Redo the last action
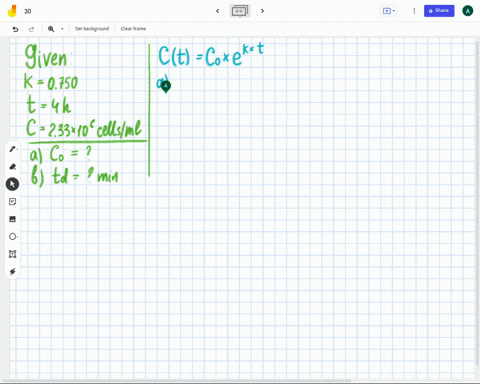 tap(31, 29)
